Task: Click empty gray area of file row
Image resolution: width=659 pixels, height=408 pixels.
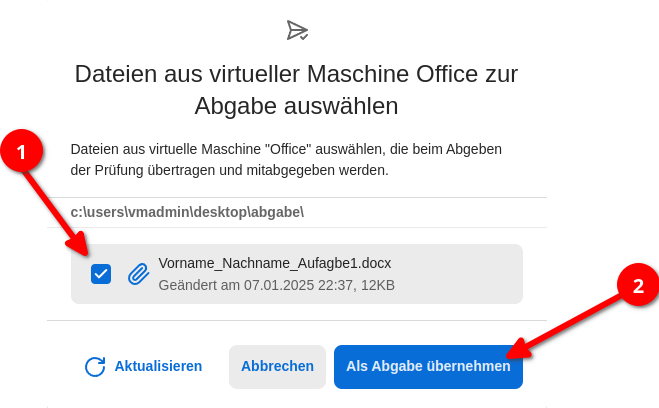Action: click(x=458, y=274)
